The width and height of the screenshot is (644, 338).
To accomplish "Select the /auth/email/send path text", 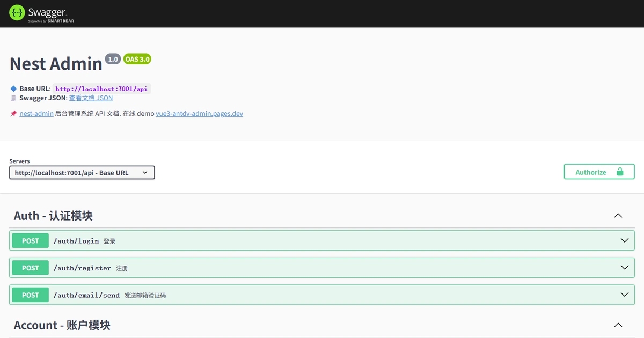I will (x=86, y=295).
